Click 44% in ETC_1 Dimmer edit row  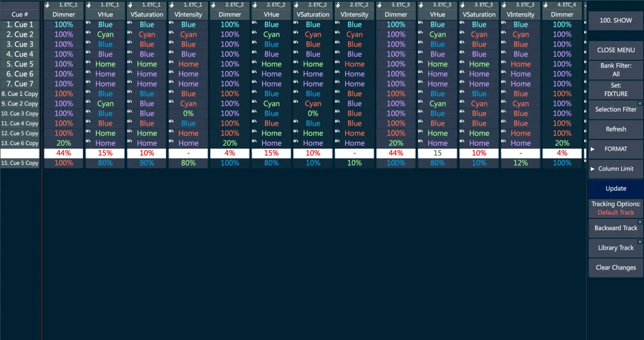coord(64,153)
